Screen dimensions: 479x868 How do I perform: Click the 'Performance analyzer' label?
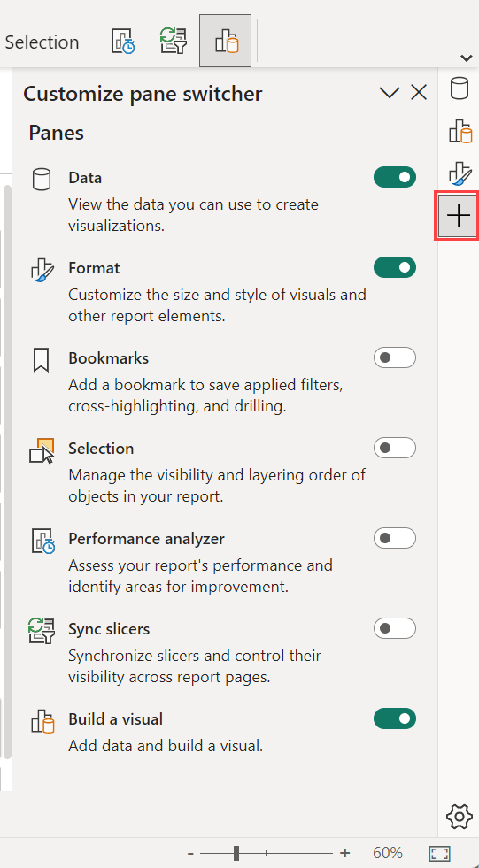point(147,539)
